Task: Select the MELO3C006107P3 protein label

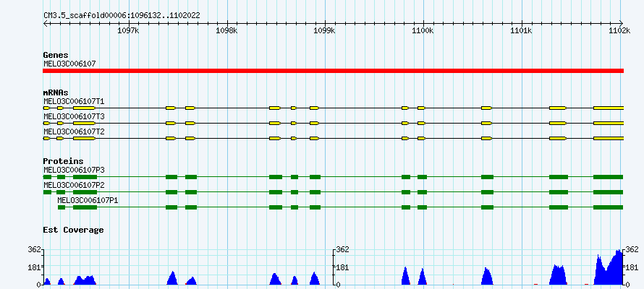Action: 74,170
